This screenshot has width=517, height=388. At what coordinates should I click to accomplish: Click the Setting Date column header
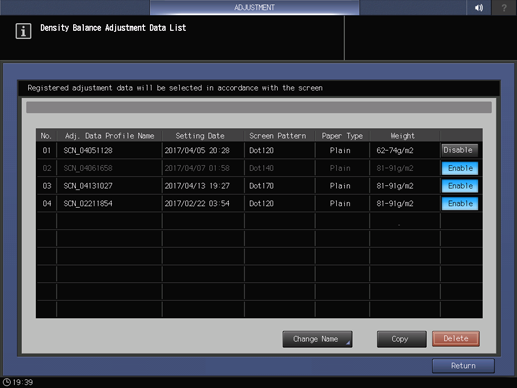[200, 136]
